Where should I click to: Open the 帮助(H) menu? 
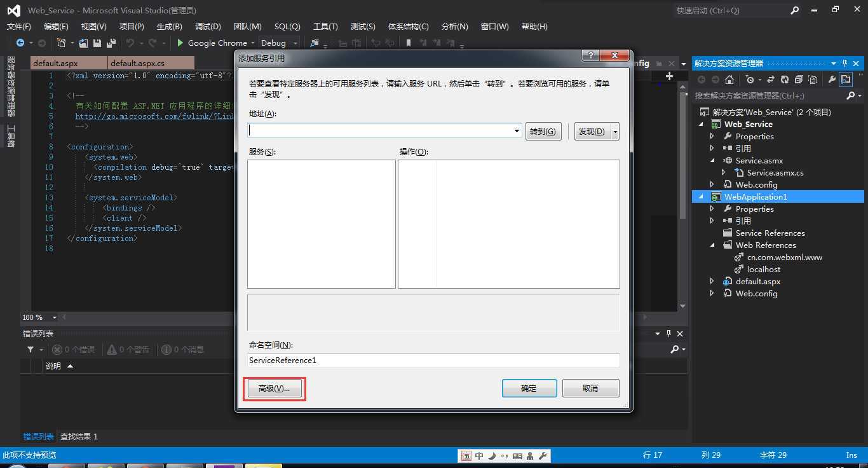(x=534, y=26)
